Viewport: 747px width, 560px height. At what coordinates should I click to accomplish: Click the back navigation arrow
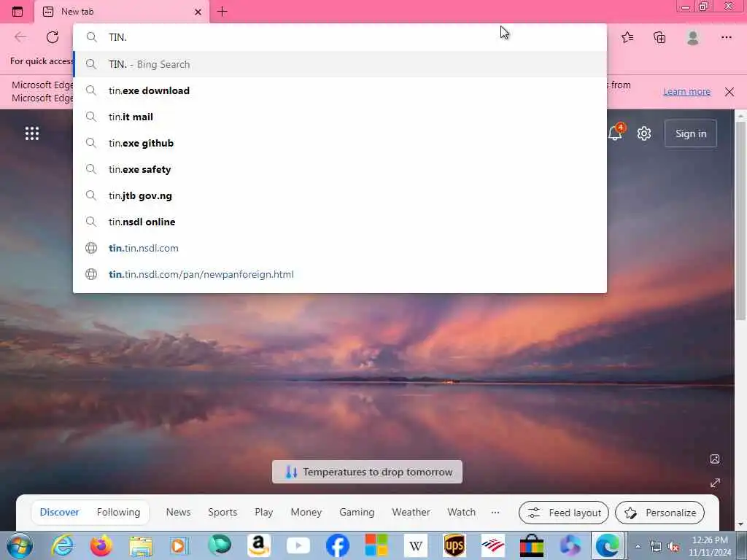(x=20, y=37)
